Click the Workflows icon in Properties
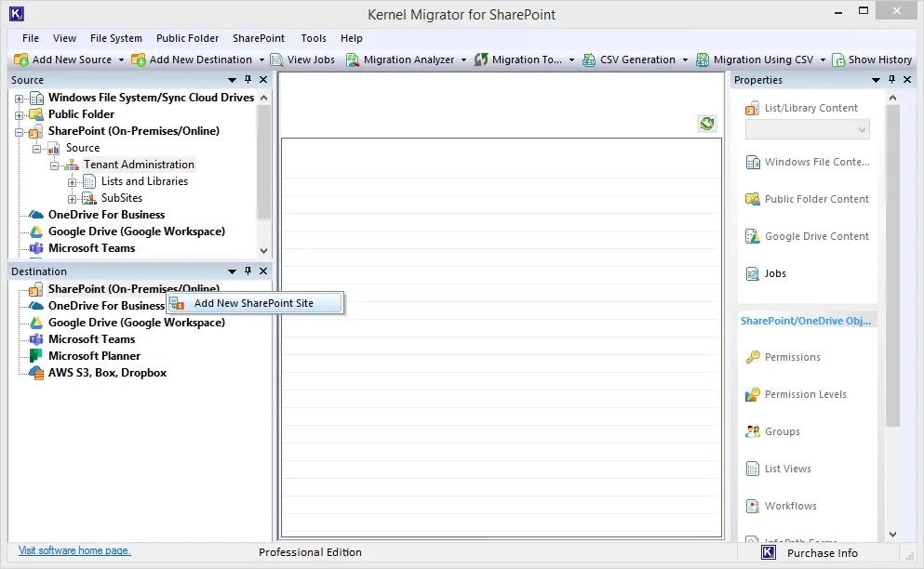 click(753, 506)
